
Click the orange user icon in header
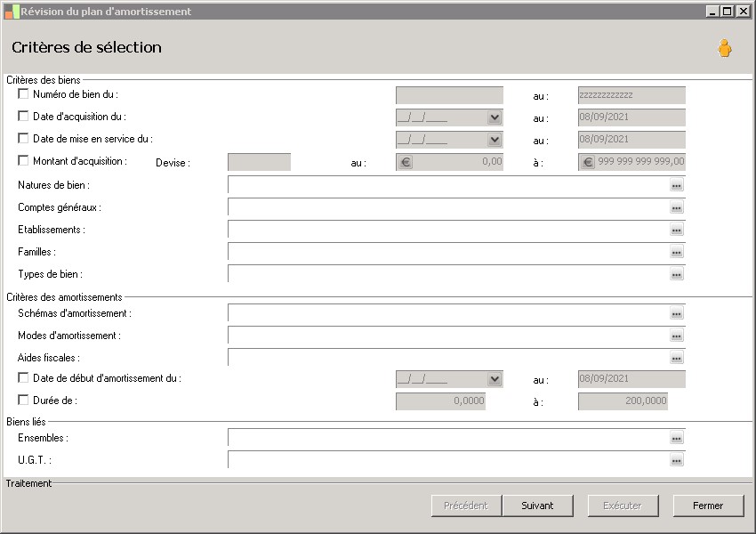pos(724,49)
